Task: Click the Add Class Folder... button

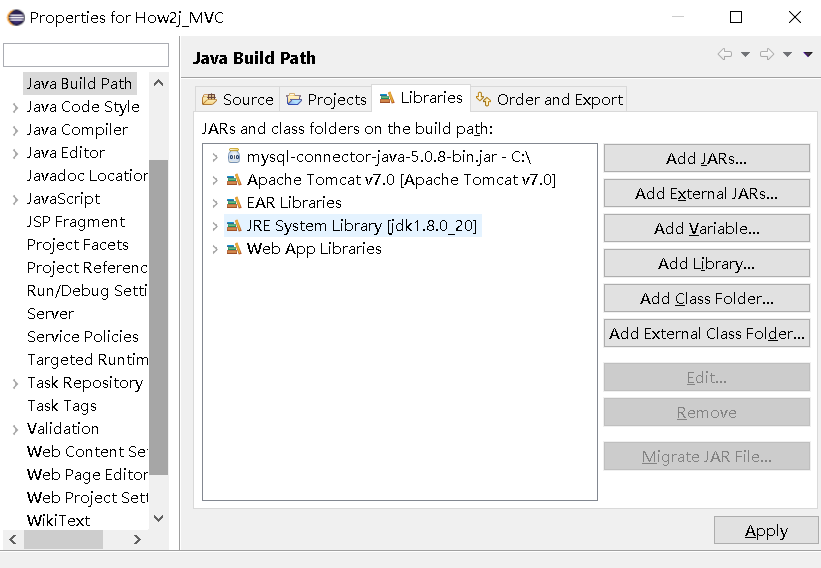Action: pyautogui.click(x=706, y=298)
